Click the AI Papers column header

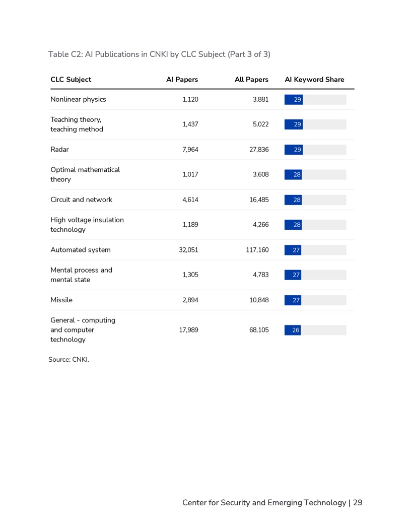tap(182, 80)
